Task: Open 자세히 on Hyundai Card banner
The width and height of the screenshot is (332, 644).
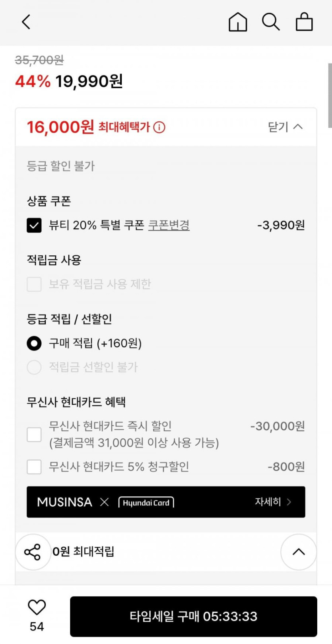Action: (x=273, y=502)
